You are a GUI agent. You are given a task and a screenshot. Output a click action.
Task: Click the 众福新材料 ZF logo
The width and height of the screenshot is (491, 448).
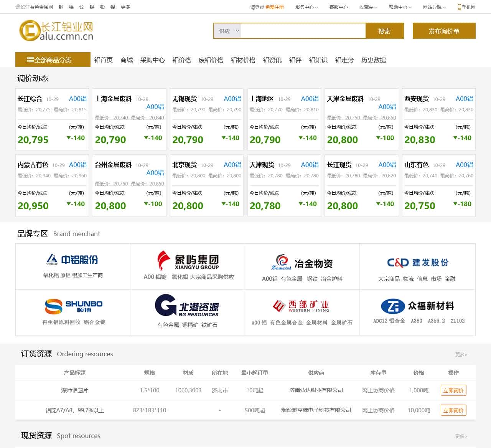click(417, 307)
